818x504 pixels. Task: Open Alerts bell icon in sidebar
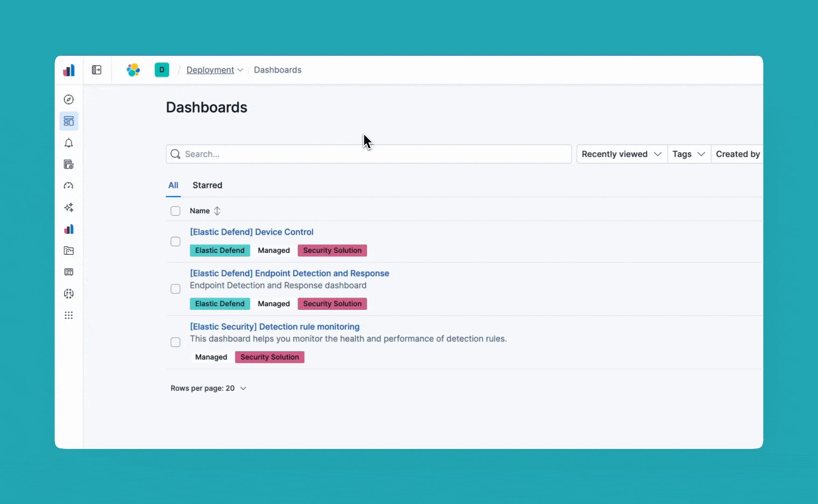tap(69, 143)
